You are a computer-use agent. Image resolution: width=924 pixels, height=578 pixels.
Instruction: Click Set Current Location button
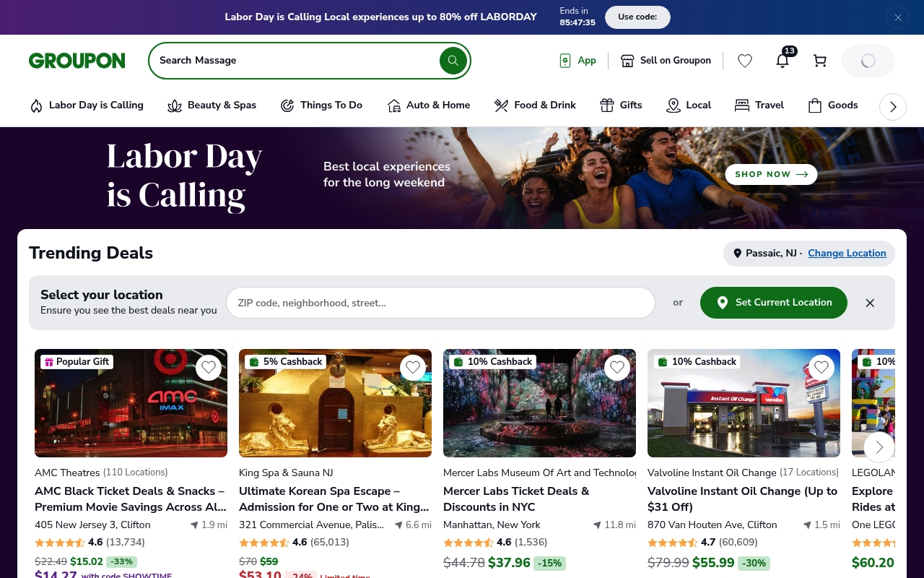(773, 303)
